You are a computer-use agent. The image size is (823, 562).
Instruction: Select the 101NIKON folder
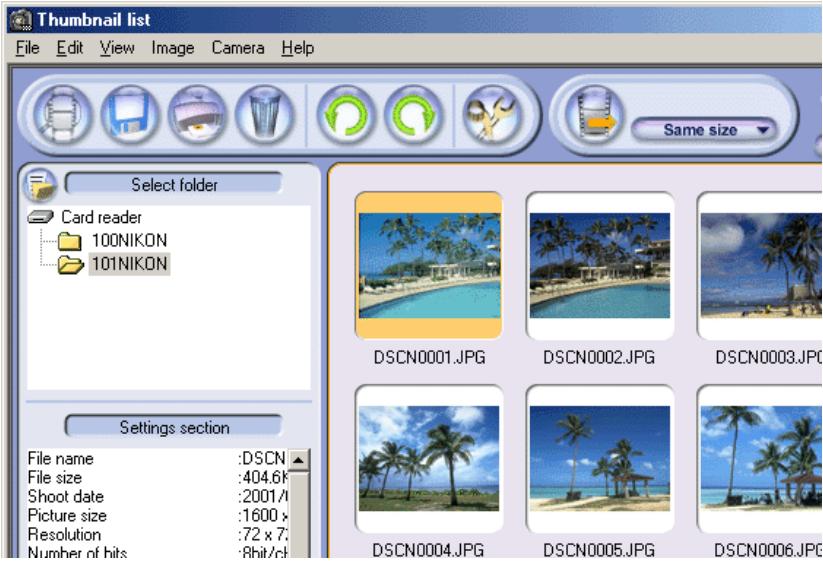[x=129, y=263]
